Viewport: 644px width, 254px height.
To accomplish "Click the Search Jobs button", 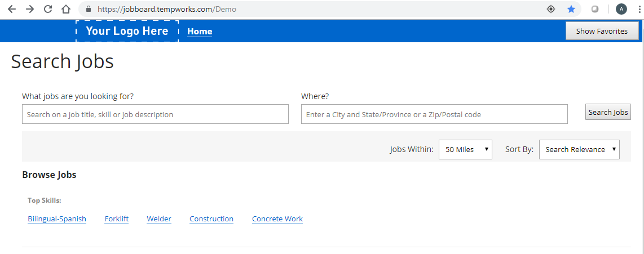I will 608,113.
